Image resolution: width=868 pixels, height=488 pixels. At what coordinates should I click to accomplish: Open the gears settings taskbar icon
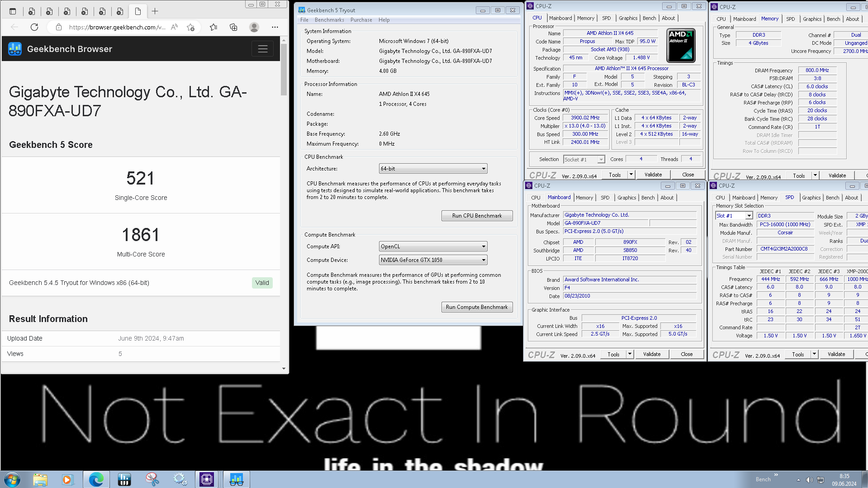(180, 479)
